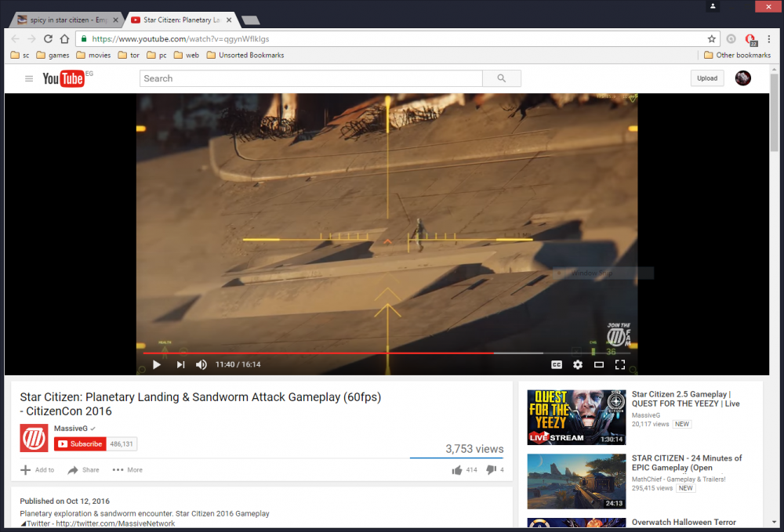Close the spicy in star citizen tab
Viewport: 784px width, 532px height.
click(x=115, y=20)
